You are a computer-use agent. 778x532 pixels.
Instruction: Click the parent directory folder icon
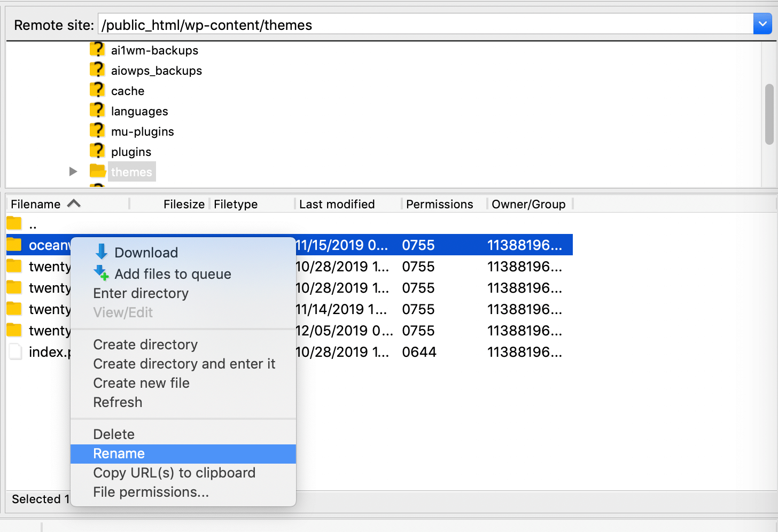[x=14, y=223]
